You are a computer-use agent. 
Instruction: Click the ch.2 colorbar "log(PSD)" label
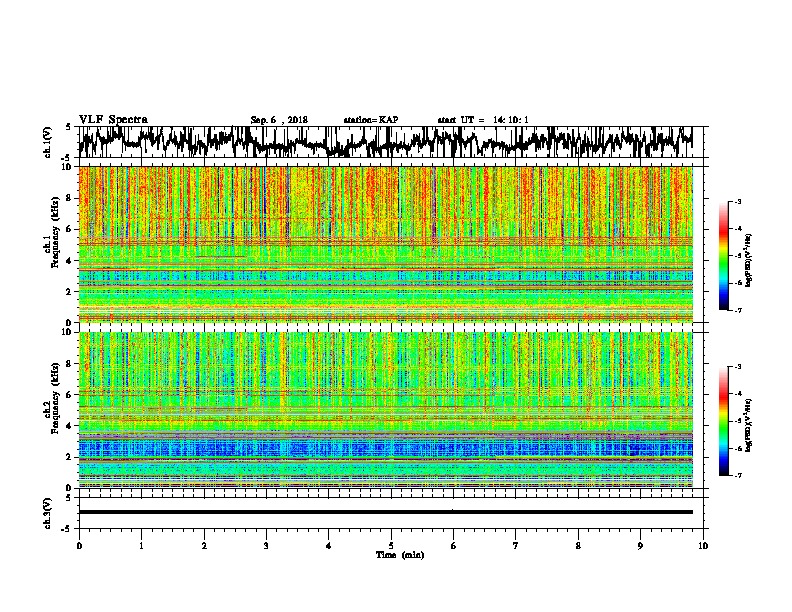click(748, 425)
